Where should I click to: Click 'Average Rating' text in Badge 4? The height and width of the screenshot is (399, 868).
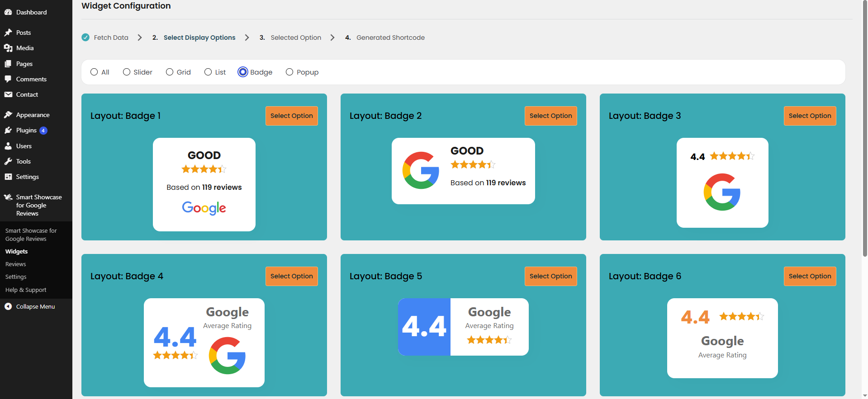coord(227,326)
